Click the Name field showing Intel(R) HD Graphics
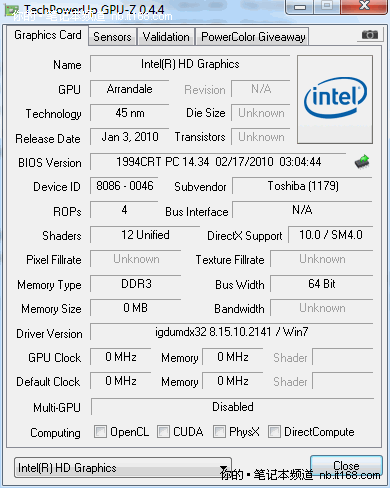Screen dimensions: 390x488 tap(190, 64)
